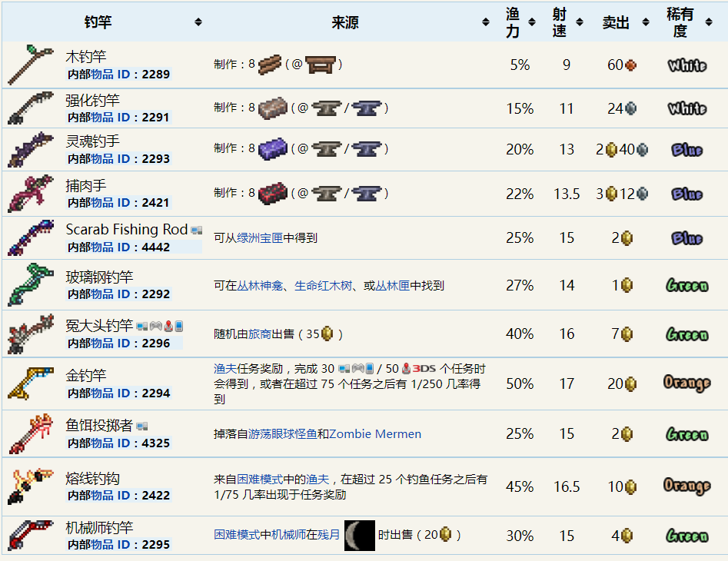The height and width of the screenshot is (561, 728).
Task: Click the iron bar icon in 强化钓竿 recipe
Action: [273, 108]
